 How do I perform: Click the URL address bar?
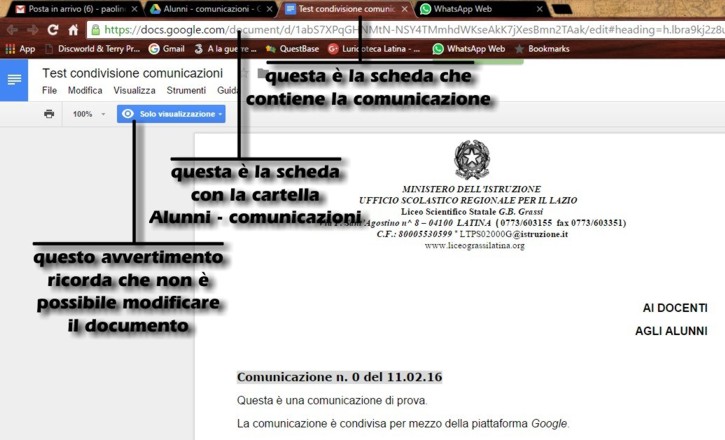tap(407, 30)
